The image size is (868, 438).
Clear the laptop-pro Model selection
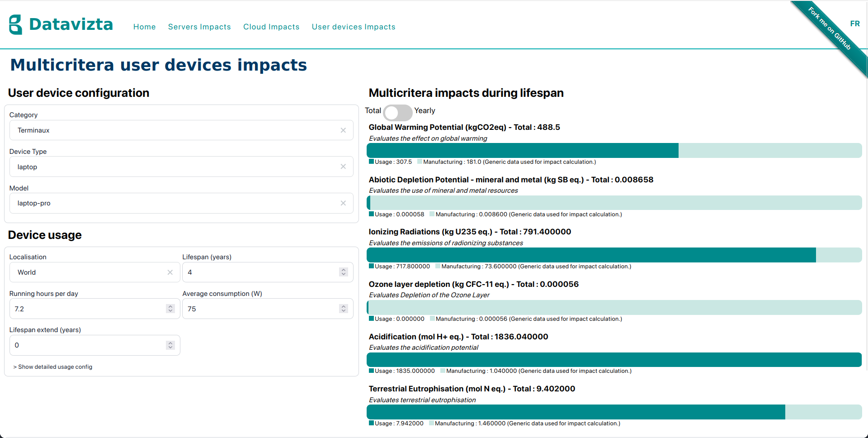(x=343, y=203)
